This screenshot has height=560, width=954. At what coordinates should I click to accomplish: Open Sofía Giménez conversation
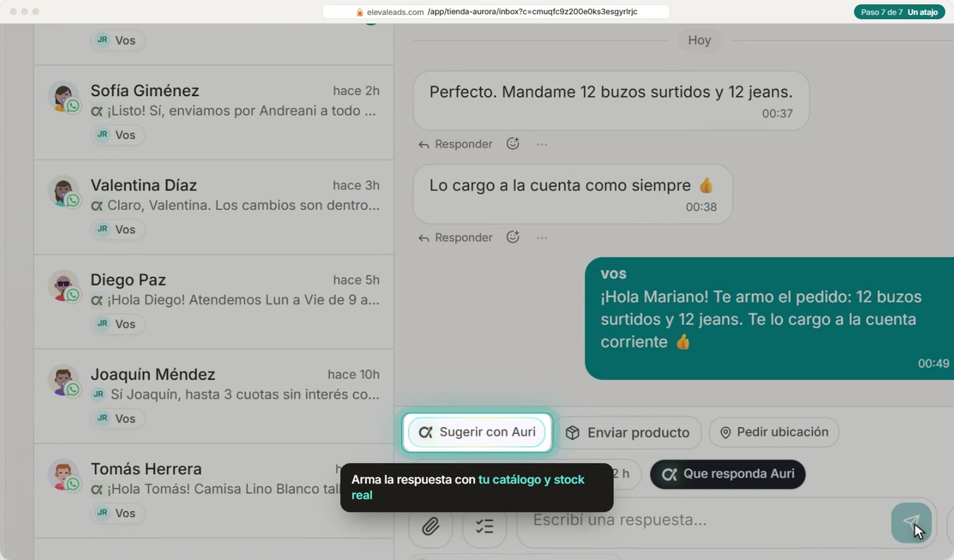point(214,113)
